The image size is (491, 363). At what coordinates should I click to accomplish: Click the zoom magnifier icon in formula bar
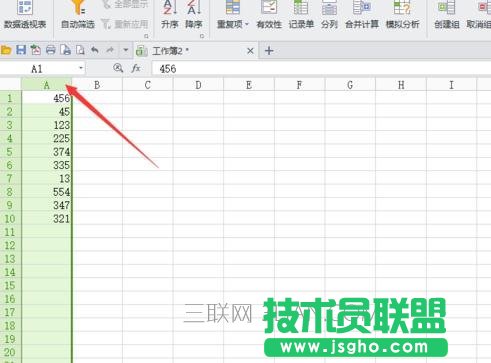click(118, 68)
